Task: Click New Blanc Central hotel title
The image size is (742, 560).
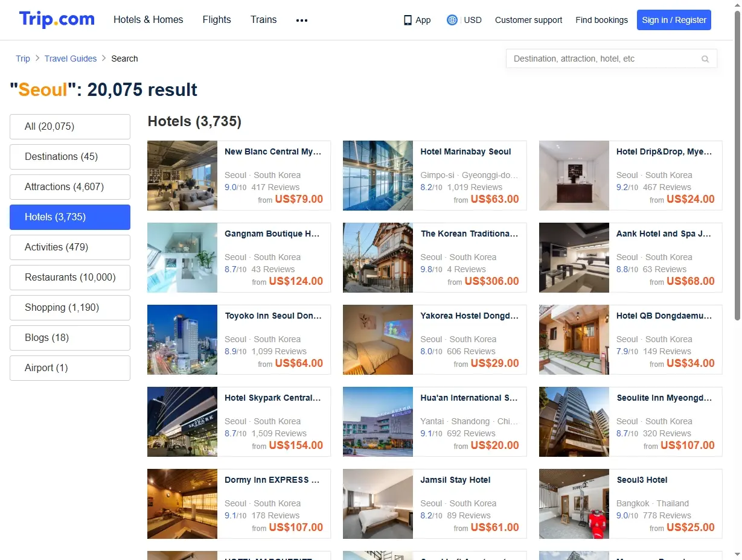Action: [x=273, y=152]
